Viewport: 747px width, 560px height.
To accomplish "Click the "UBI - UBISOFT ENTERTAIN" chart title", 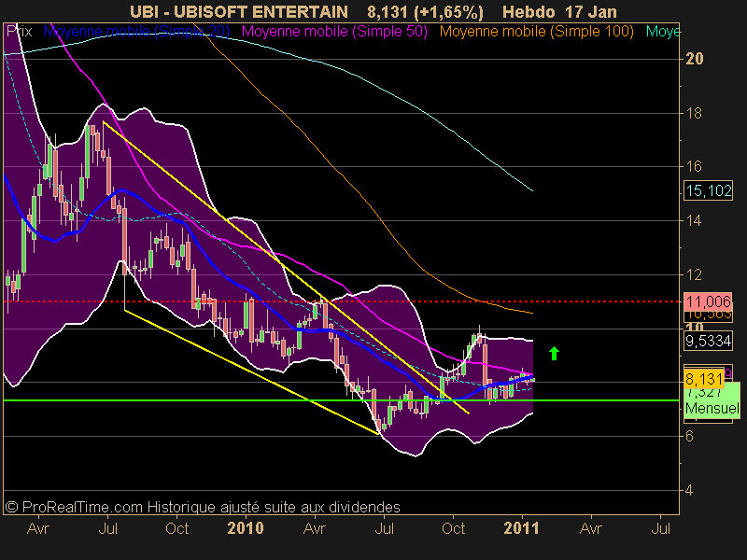I will [x=239, y=11].
